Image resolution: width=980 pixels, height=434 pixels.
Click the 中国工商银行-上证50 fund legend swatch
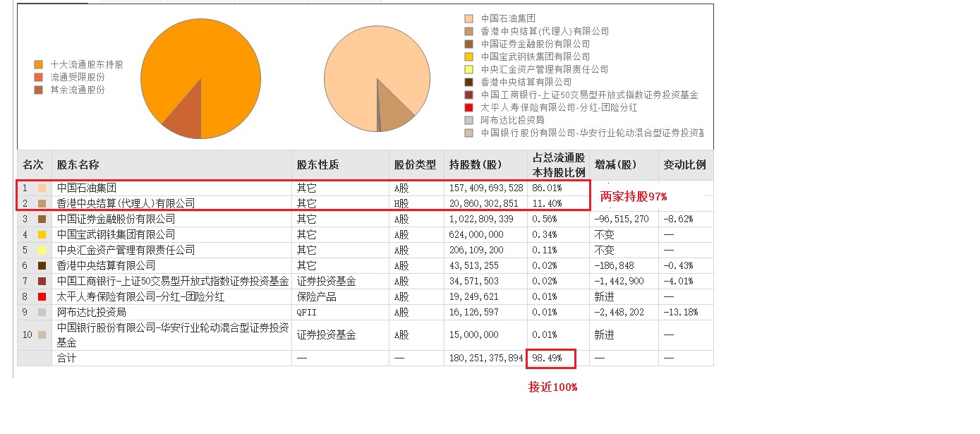pyautogui.click(x=469, y=95)
